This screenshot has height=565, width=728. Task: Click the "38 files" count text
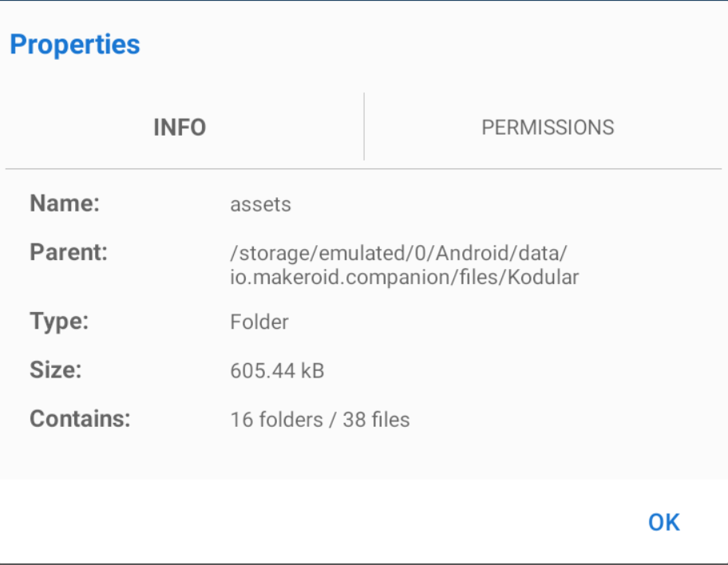376,420
